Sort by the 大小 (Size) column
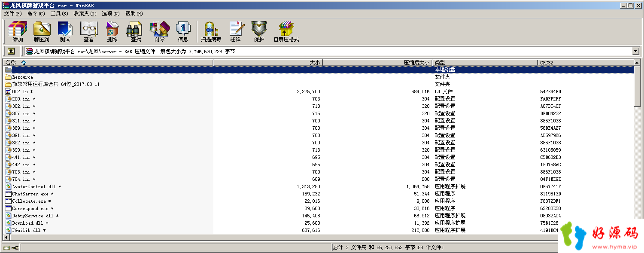 [268, 62]
